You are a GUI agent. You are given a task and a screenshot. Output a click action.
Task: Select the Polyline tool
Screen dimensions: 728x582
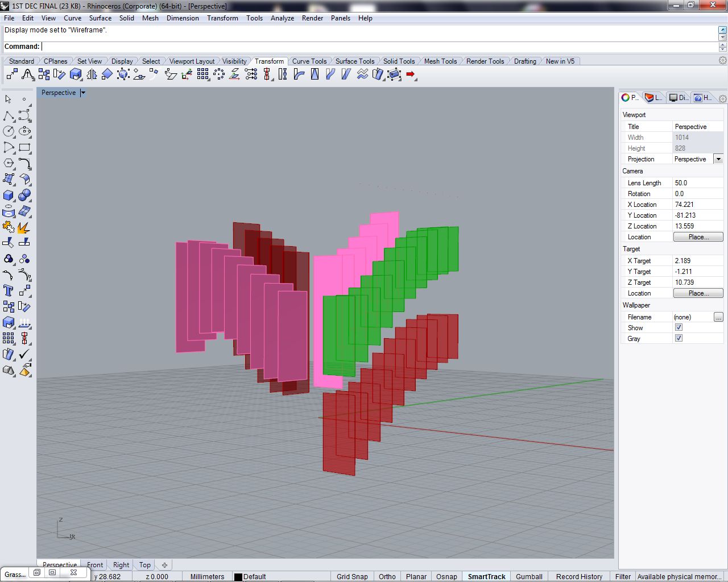coord(9,115)
